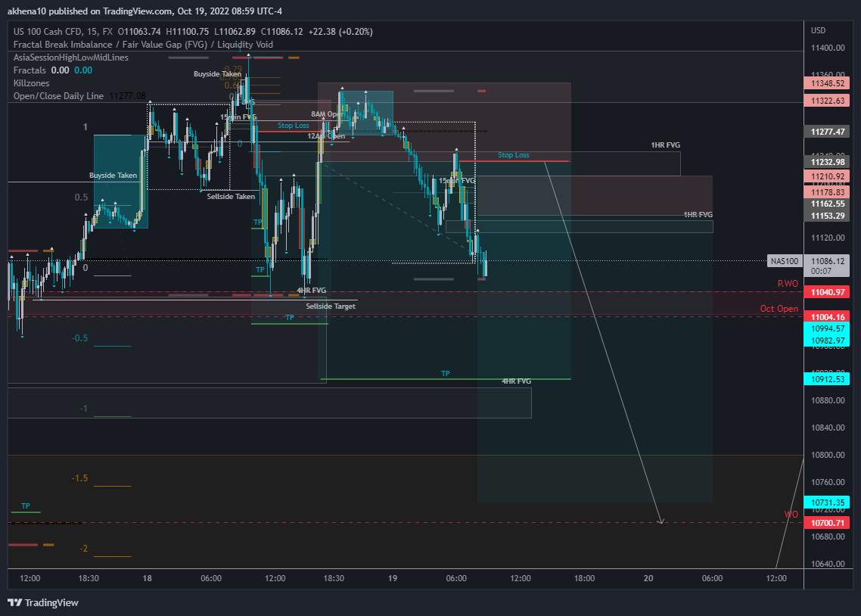Select the Oct Open line label

779,309
